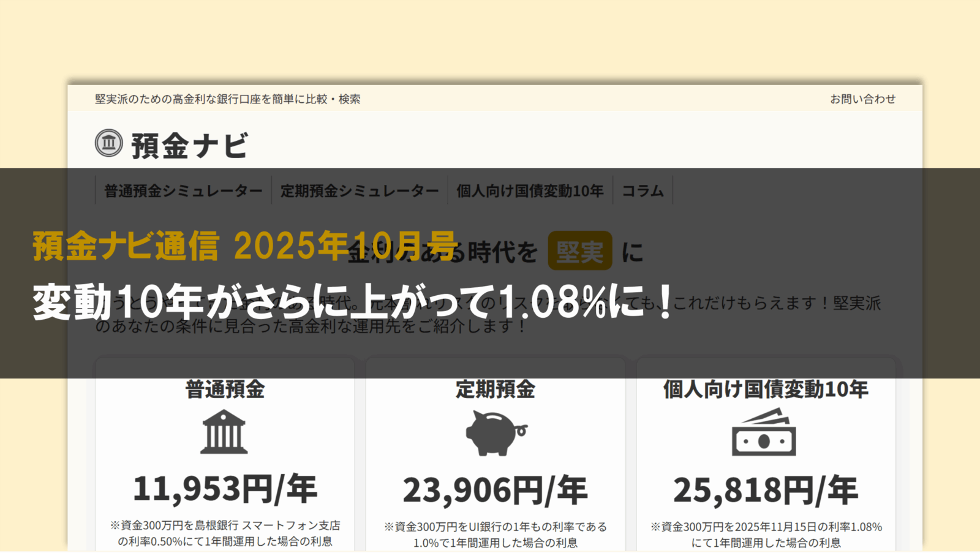Click the 預金ナビ通信 2025年10月号 overlay title
This screenshot has width=980, height=553.
point(245,246)
